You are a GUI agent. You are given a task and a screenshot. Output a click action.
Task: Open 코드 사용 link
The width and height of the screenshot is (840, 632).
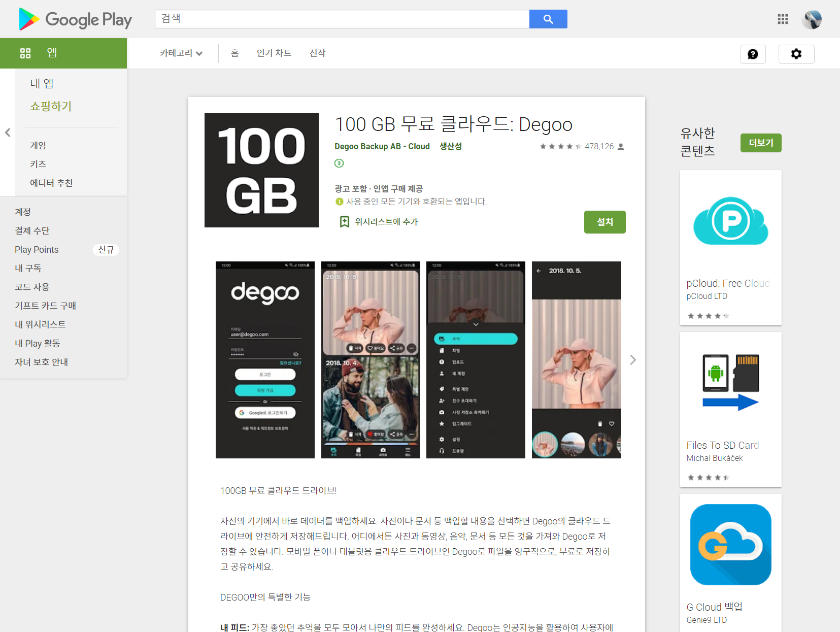point(32,287)
